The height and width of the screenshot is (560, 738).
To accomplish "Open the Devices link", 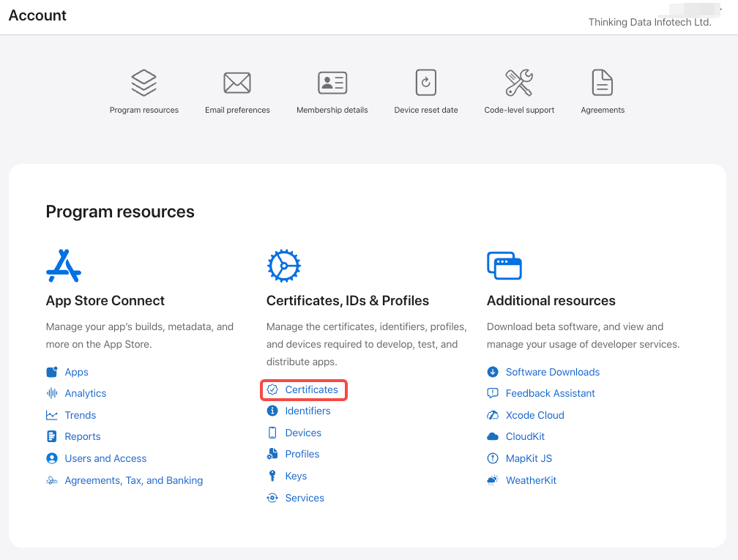I will click(x=303, y=433).
